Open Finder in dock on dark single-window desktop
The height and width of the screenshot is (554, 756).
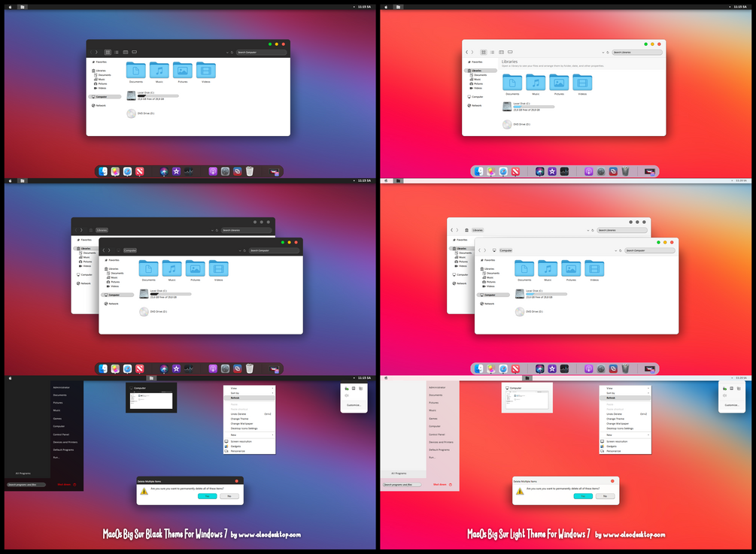click(103, 171)
